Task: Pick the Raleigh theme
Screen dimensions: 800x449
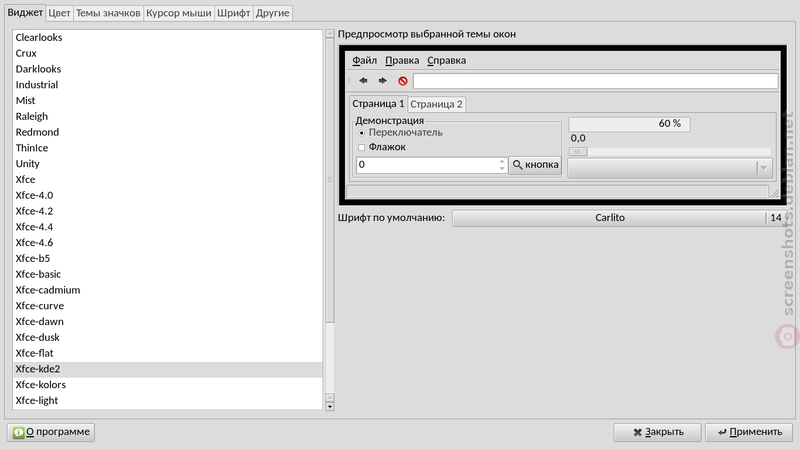Action: click(x=168, y=116)
